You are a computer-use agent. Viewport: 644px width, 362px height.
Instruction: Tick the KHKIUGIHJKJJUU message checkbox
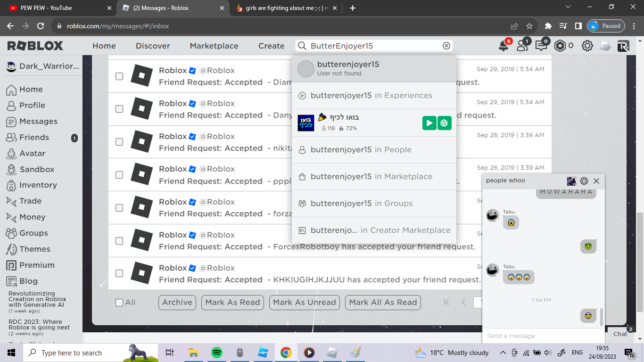tap(119, 273)
